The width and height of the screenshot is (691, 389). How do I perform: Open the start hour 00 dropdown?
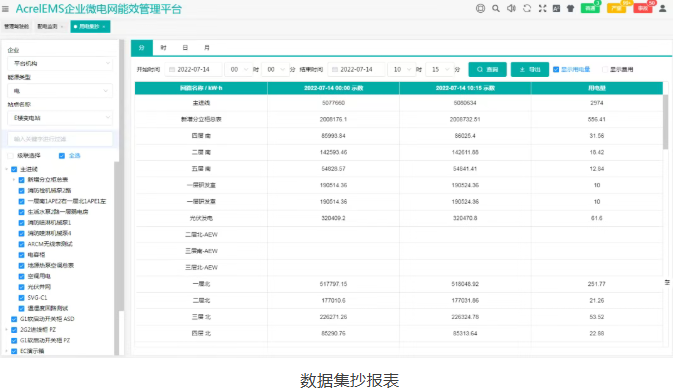[238, 70]
